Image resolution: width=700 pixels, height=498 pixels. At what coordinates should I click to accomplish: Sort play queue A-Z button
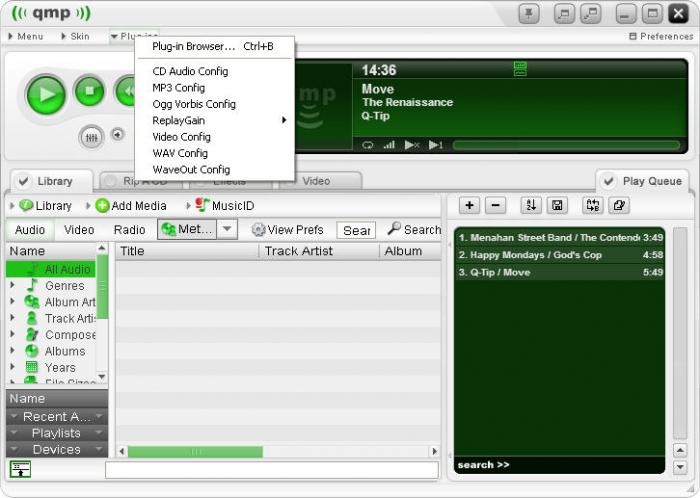pyautogui.click(x=531, y=205)
